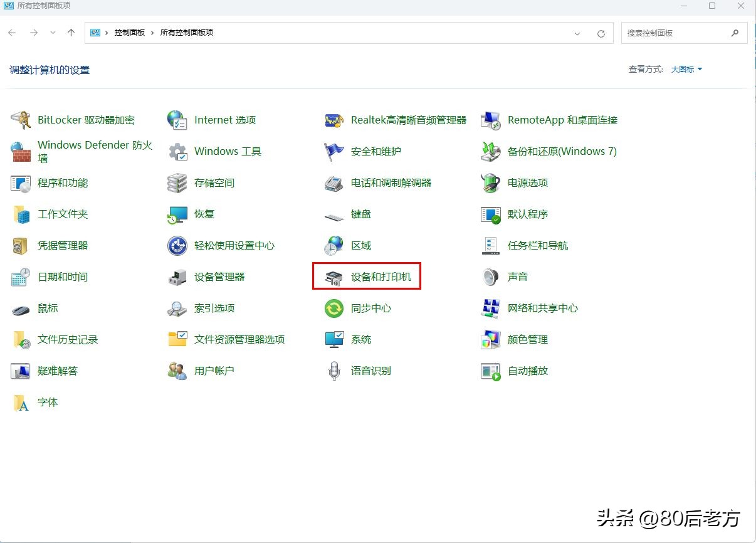This screenshot has height=543, width=756.
Task: Select 控制面板 in the address breadcrumb
Action: click(x=129, y=33)
